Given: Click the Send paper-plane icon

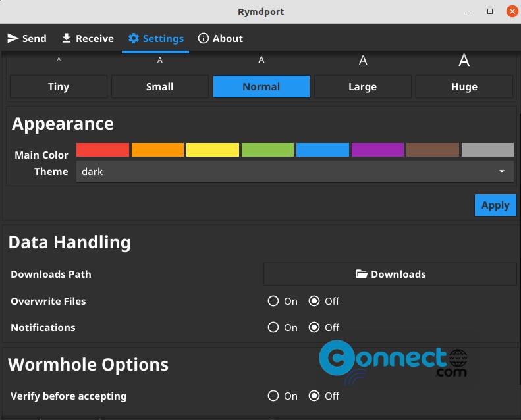Looking at the screenshot, I should tap(13, 38).
